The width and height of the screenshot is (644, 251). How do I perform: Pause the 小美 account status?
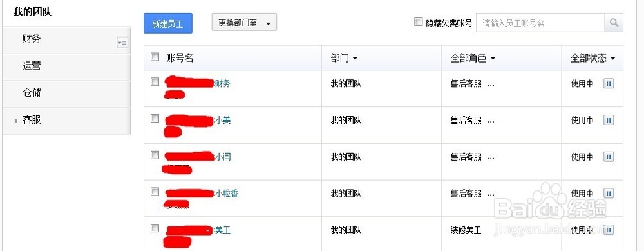click(609, 120)
